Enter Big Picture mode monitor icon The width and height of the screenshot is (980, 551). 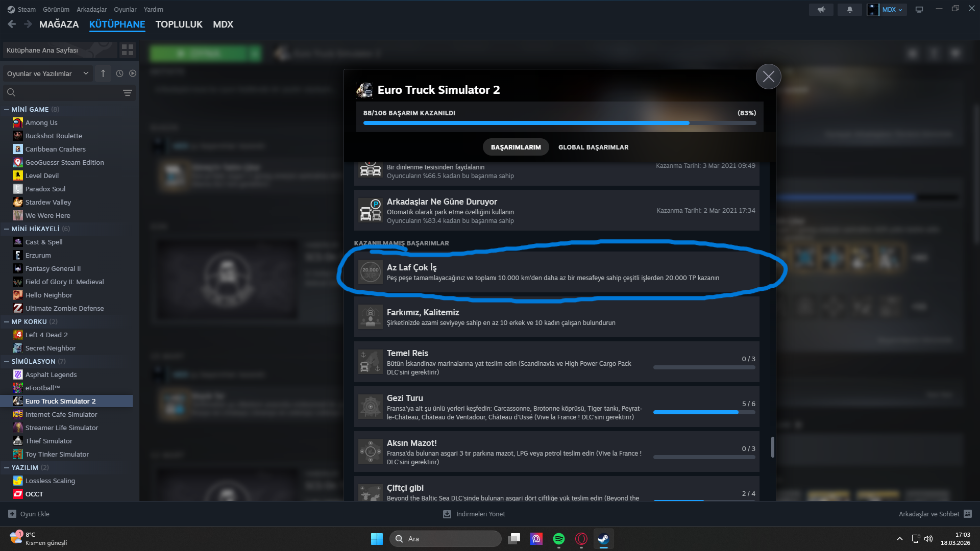(x=919, y=9)
